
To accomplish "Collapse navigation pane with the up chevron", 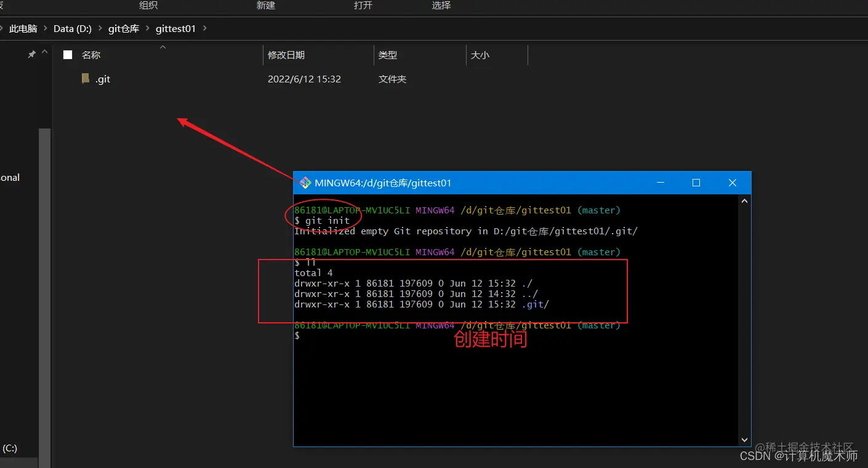I will (44, 54).
